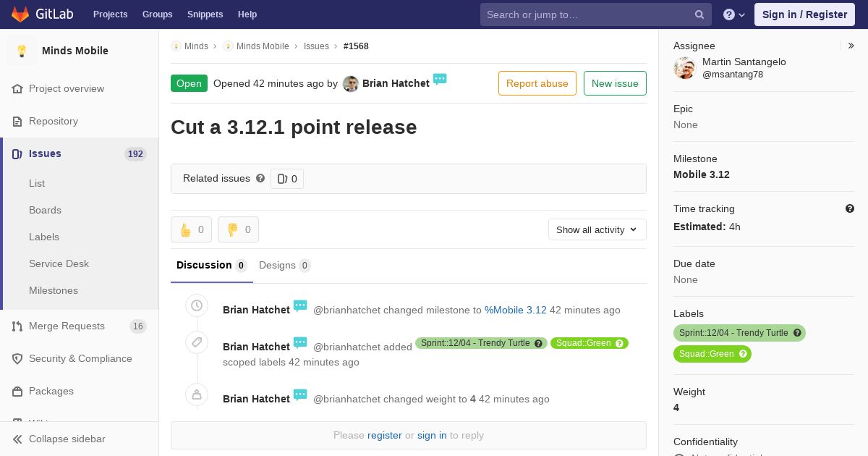The height and width of the screenshot is (456, 868).
Task: Open Martin Santangelo assignee name
Action: pyautogui.click(x=744, y=62)
